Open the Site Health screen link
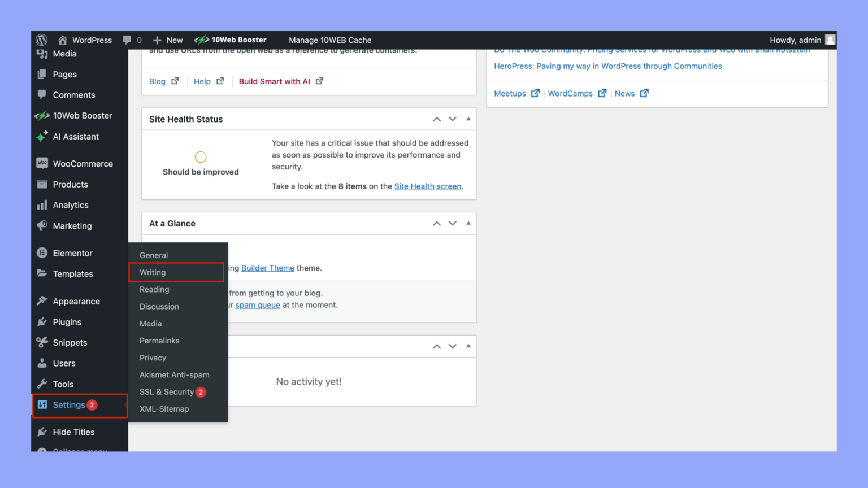The height and width of the screenshot is (488, 868). click(x=427, y=186)
